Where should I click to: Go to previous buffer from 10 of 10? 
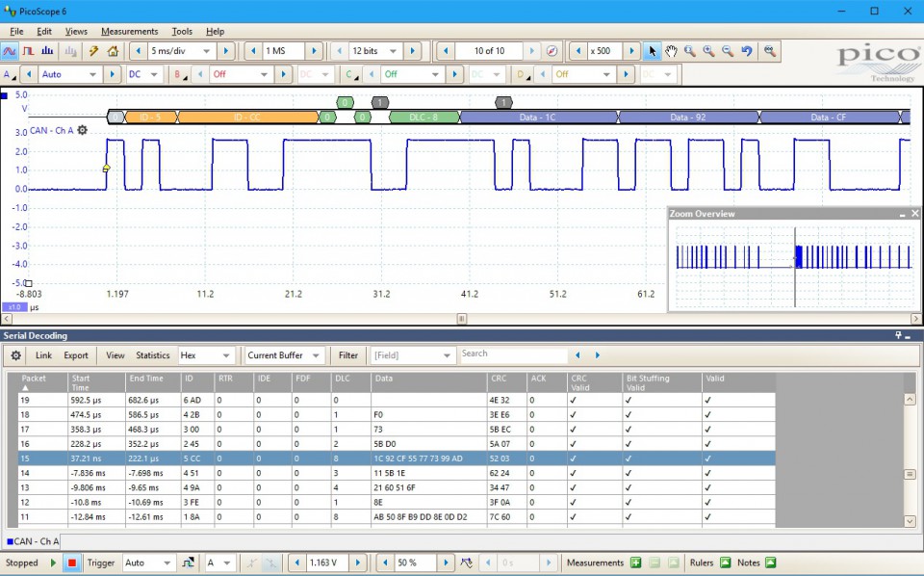coord(446,51)
